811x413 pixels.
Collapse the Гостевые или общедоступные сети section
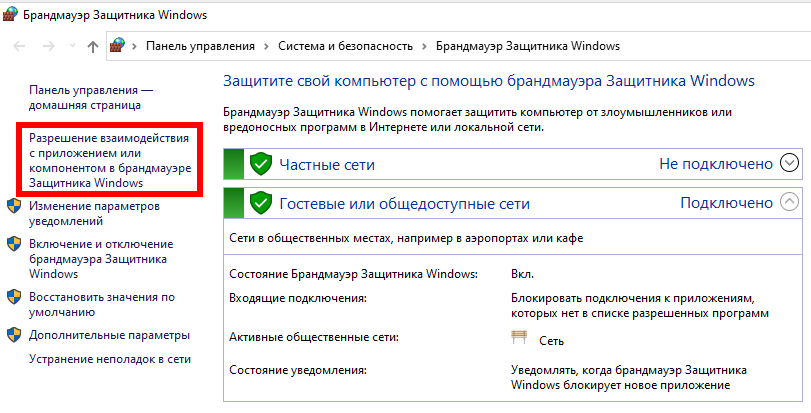coord(790,202)
